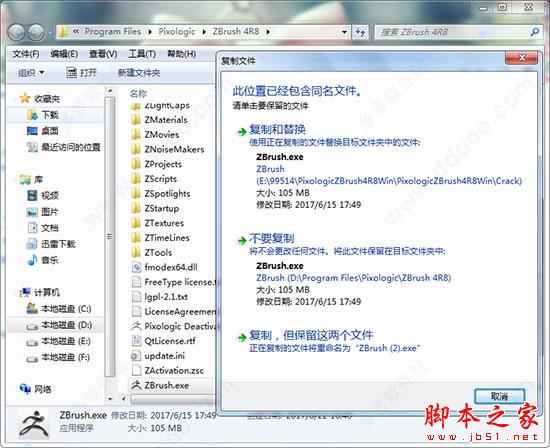Open the Help menu
550x448 pixels.
pyautogui.click(x=181, y=54)
